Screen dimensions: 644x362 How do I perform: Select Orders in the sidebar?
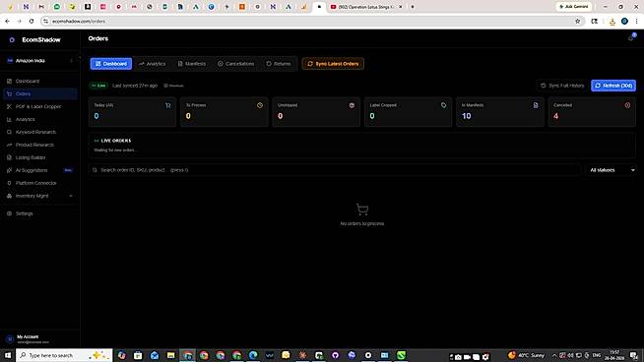(39, 93)
